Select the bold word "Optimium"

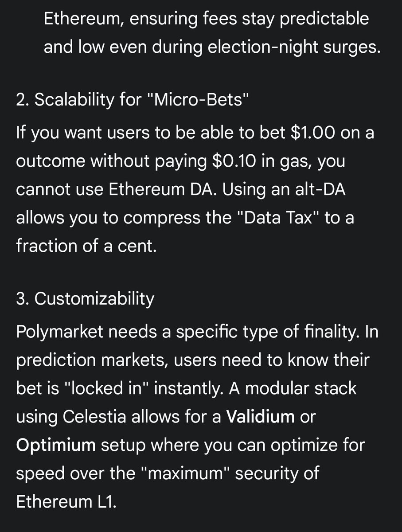(x=56, y=445)
